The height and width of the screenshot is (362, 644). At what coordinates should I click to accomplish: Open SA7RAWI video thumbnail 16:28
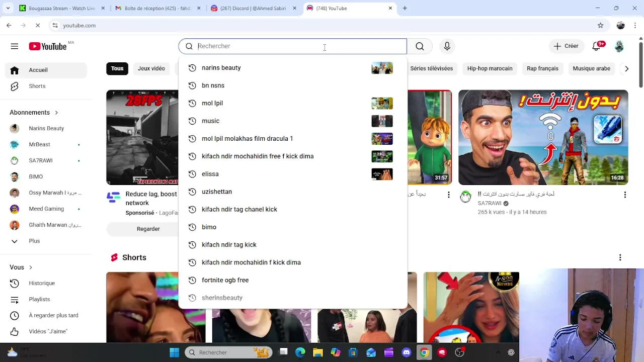pos(543,137)
